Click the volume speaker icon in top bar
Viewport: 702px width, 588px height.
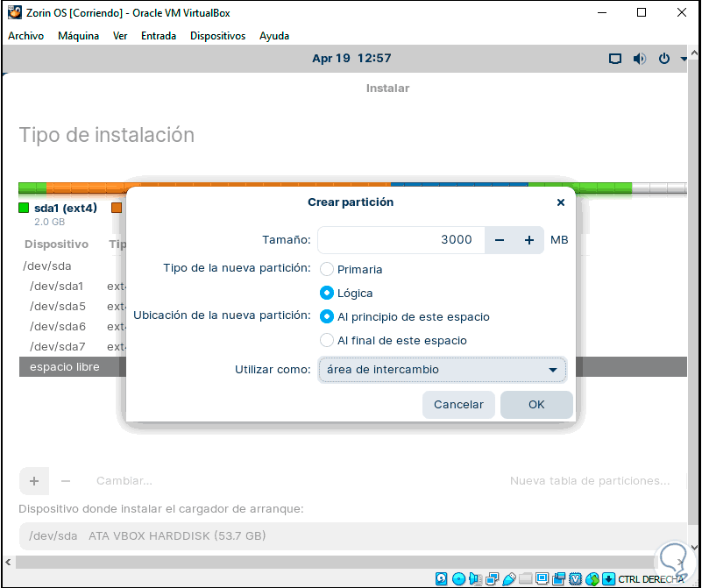click(639, 59)
